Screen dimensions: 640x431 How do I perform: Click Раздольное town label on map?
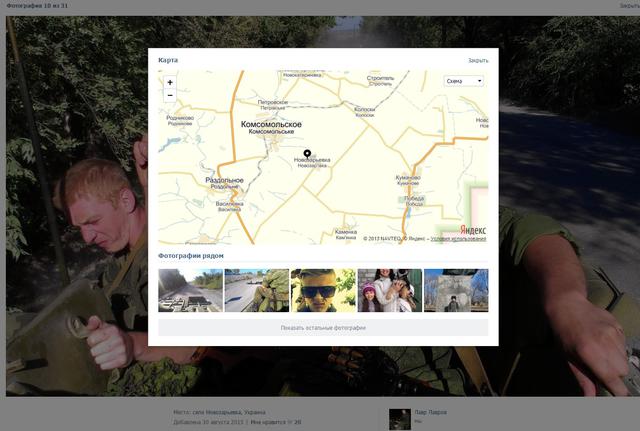(x=225, y=180)
